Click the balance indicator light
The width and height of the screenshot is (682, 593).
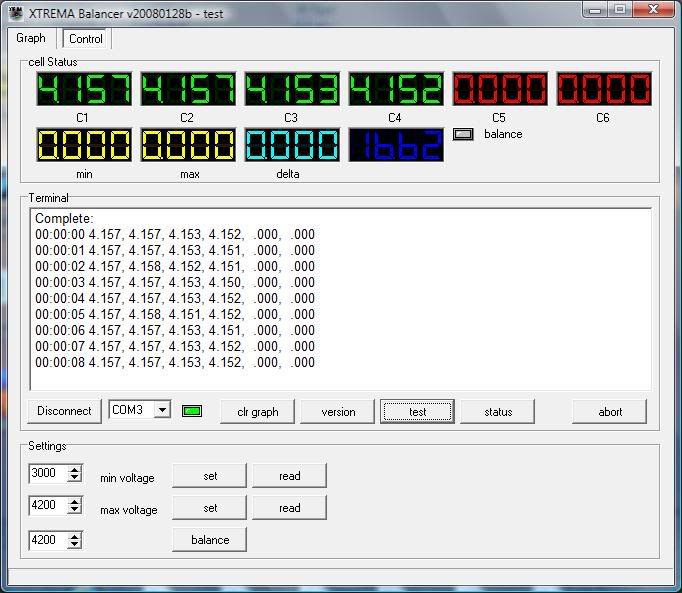(x=463, y=134)
